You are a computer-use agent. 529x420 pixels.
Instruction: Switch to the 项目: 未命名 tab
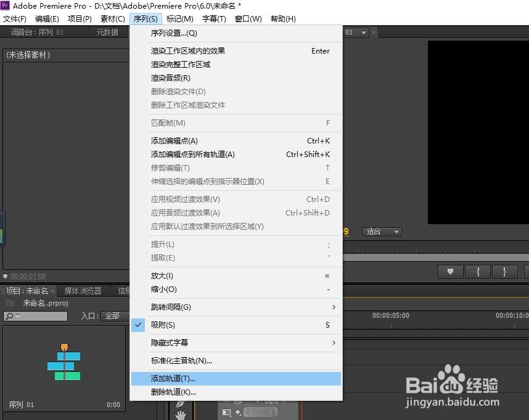tap(27, 291)
